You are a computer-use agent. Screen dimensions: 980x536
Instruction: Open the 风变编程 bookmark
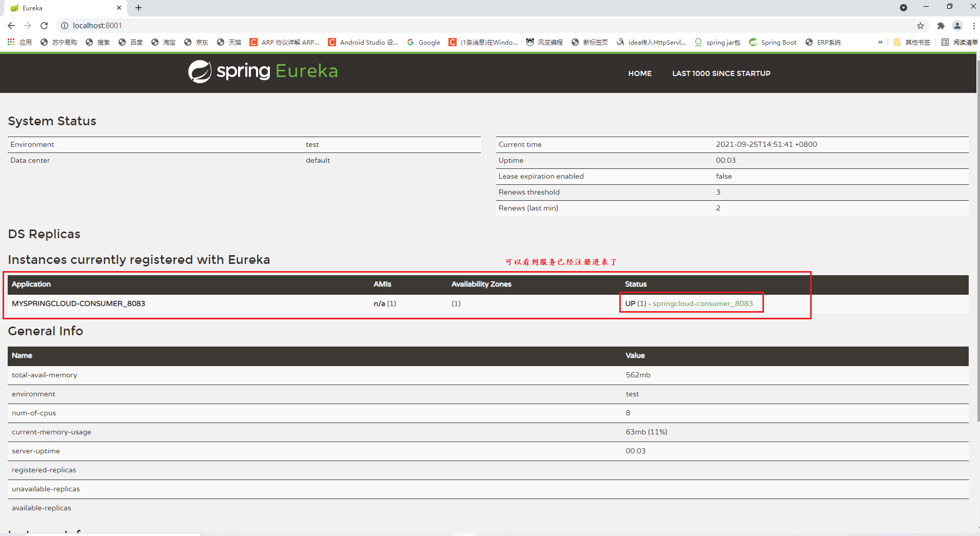[x=544, y=42]
